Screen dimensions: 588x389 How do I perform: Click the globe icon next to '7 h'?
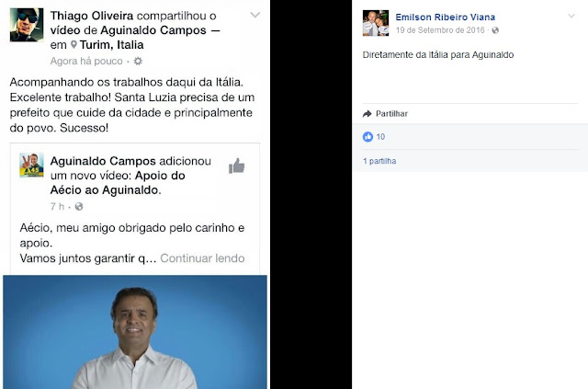click(x=79, y=207)
